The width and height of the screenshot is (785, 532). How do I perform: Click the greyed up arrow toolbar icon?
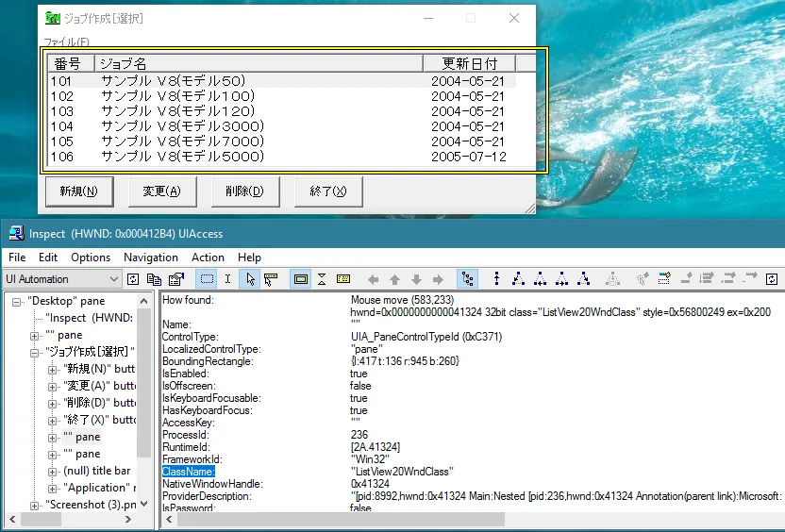394,280
